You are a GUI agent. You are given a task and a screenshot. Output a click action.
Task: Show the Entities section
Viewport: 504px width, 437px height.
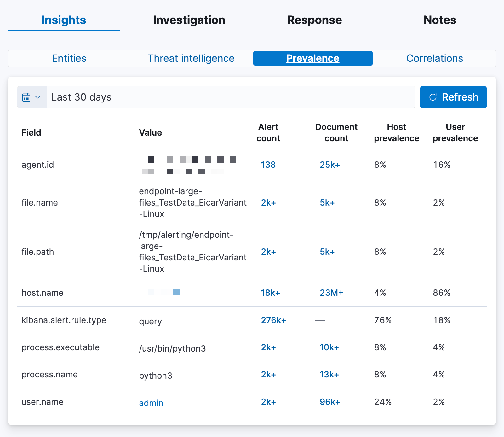(x=69, y=58)
